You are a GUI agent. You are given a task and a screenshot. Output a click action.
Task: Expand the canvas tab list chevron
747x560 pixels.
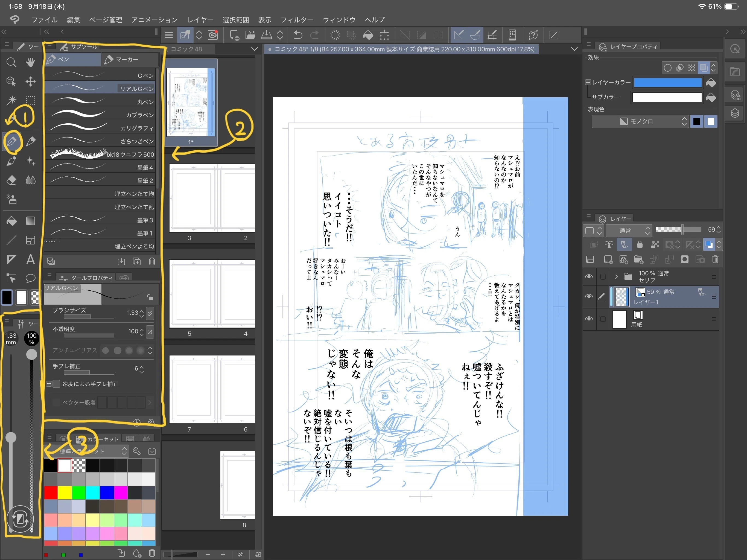tap(574, 49)
